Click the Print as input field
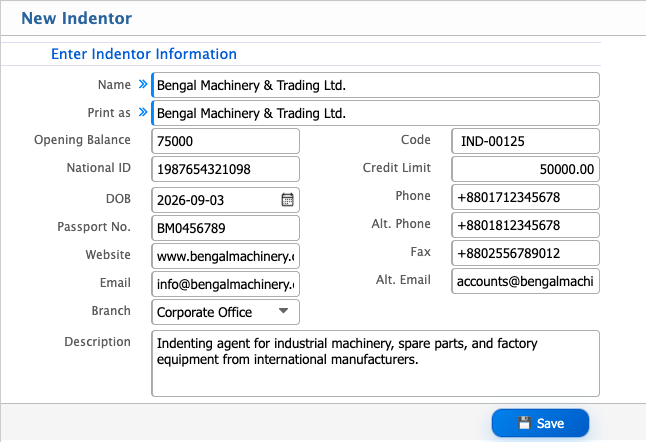 pos(375,113)
